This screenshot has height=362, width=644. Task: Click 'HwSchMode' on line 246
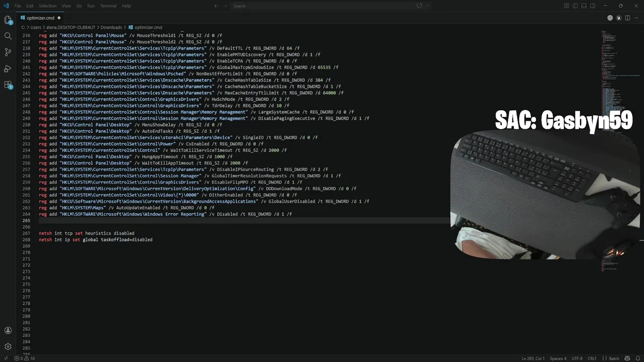223,99
